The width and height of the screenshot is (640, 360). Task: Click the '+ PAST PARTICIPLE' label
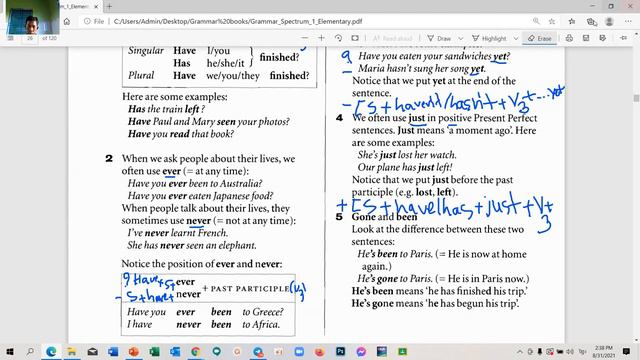[246, 289]
